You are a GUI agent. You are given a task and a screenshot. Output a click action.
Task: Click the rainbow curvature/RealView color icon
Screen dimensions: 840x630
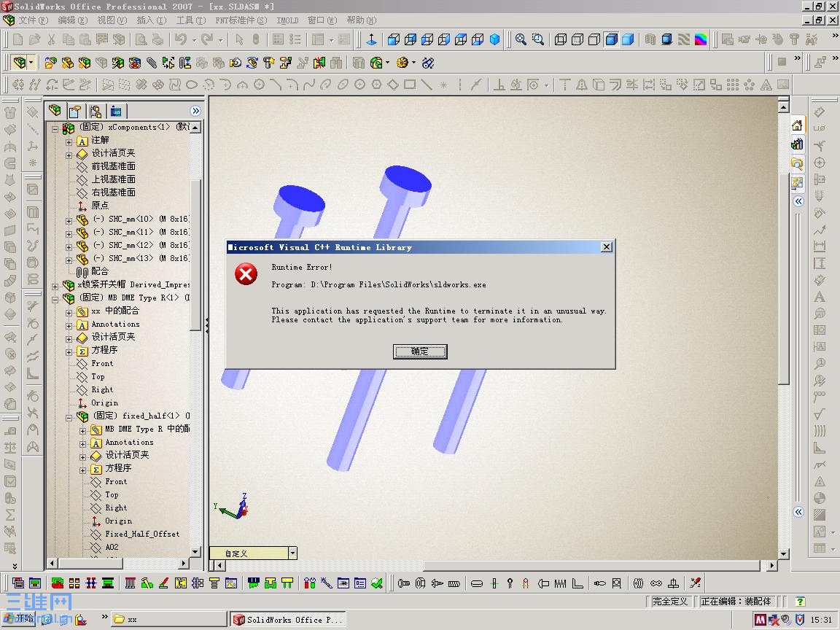(701, 39)
